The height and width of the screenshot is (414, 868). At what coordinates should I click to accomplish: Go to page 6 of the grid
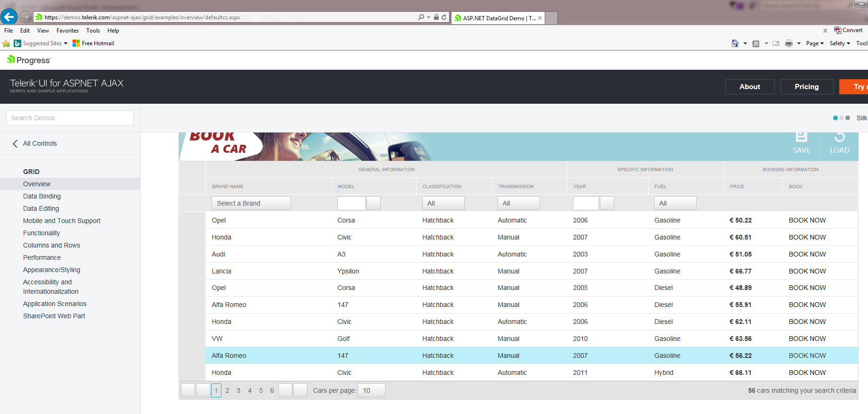[x=272, y=390]
